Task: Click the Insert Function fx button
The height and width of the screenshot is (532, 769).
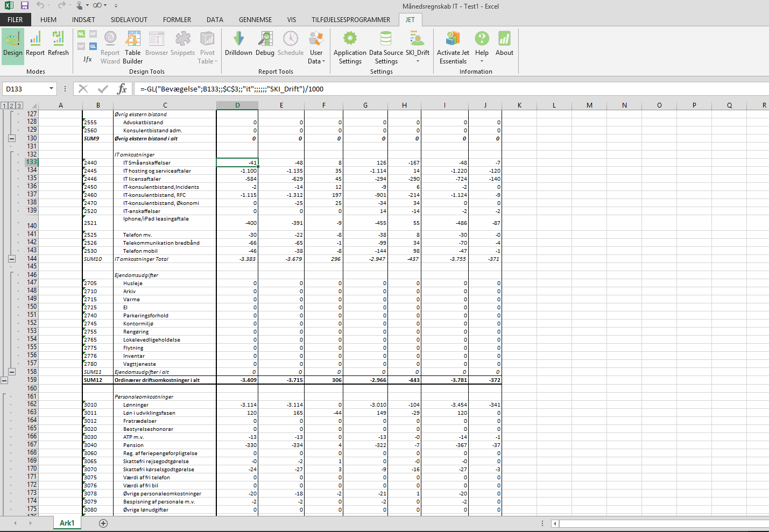Action: coord(122,89)
